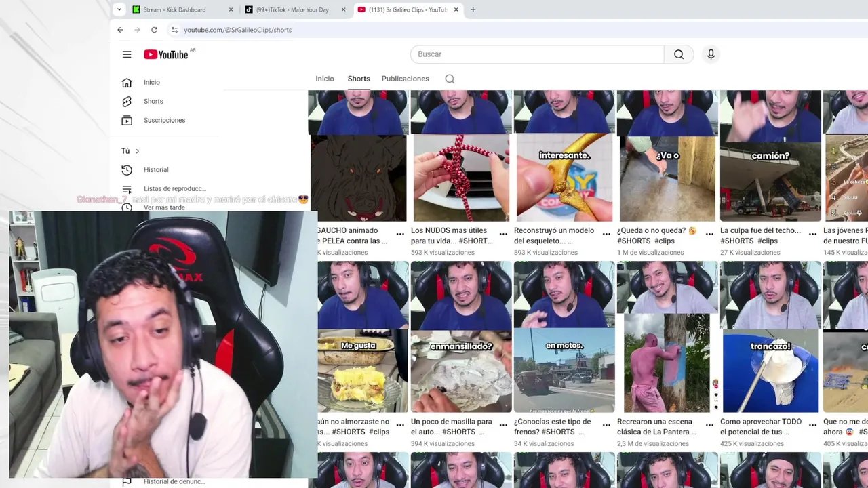The width and height of the screenshot is (868, 488).
Task: Play the 'Los NUDOS mas útiles' short
Action: [461, 156]
